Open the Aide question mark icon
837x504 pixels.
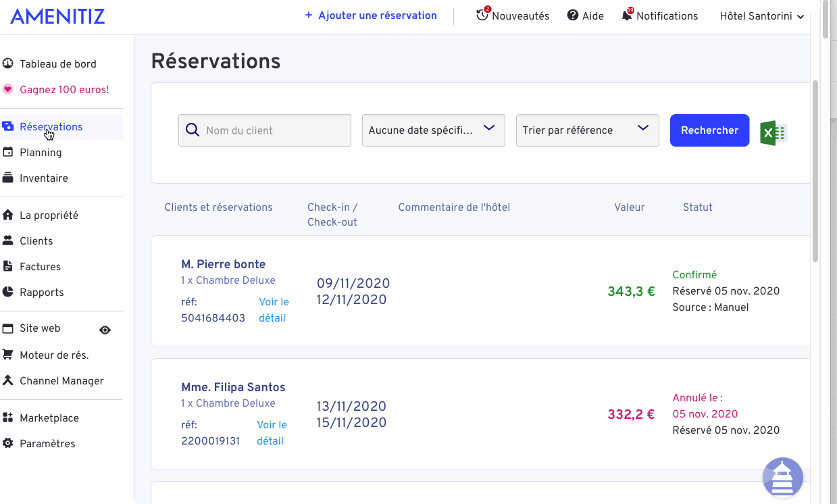573,16
